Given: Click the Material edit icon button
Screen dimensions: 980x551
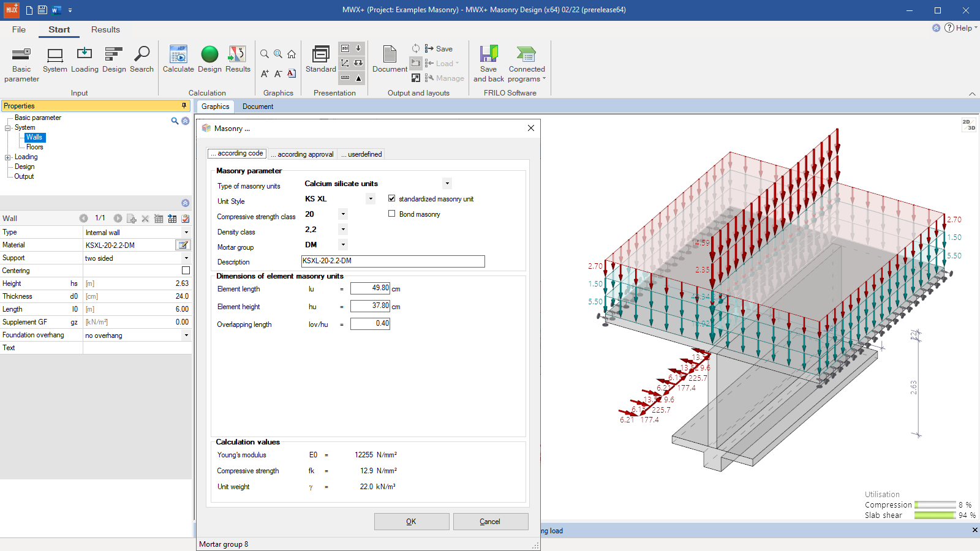Looking at the screenshot, I should 183,245.
